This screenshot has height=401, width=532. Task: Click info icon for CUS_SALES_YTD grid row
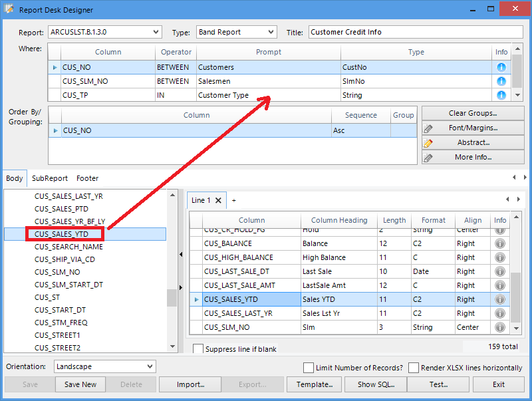coord(500,299)
